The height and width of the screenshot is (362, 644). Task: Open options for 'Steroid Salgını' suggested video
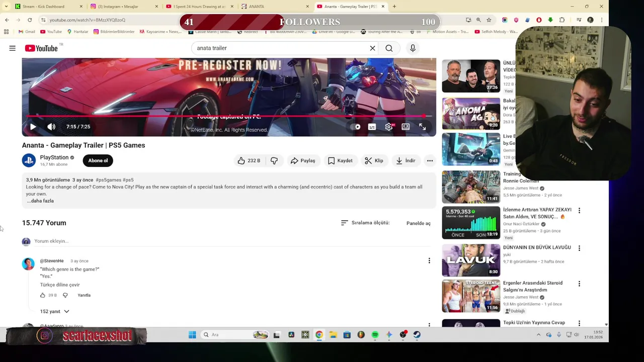tap(579, 284)
